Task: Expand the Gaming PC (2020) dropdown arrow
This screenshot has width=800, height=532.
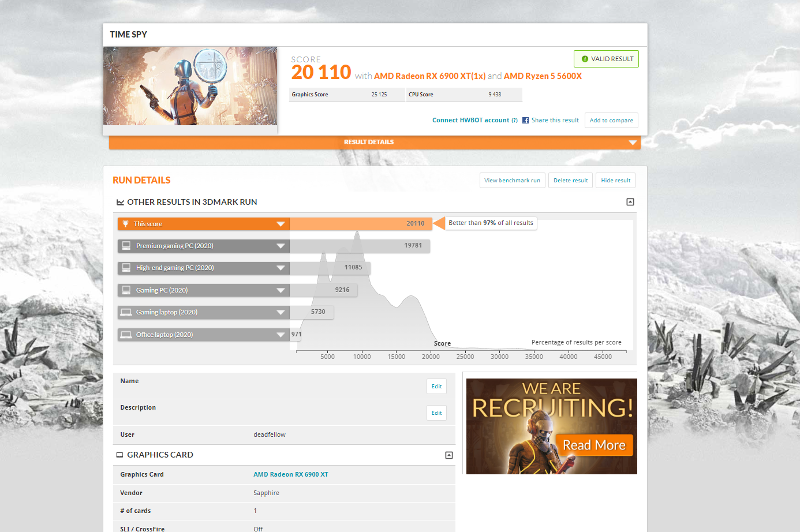Action: click(x=281, y=290)
